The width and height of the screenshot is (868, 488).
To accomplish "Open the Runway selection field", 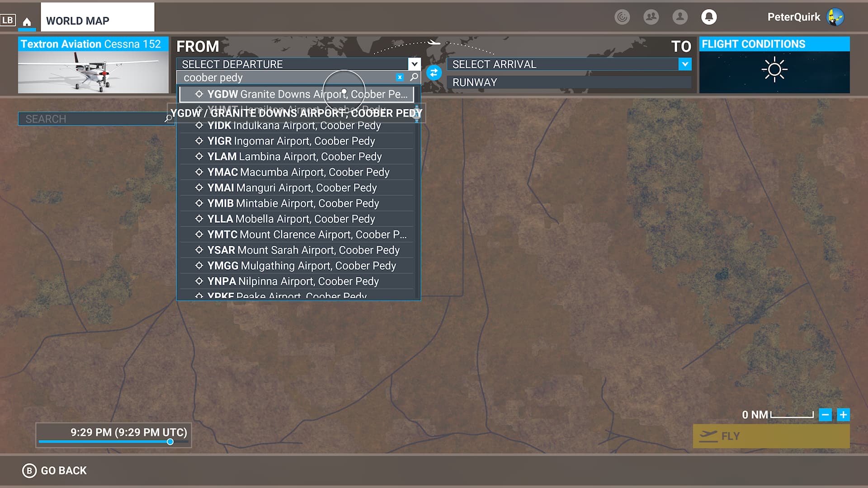I will tap(569, 82).
